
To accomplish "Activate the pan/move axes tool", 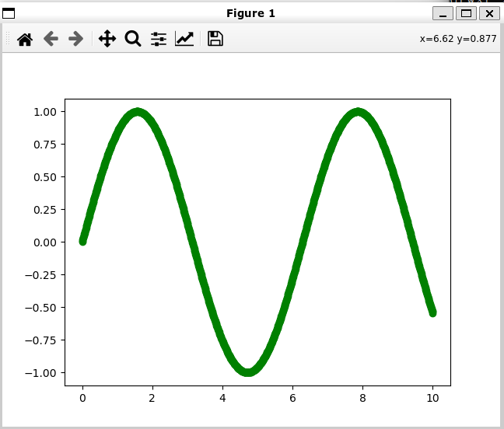I will (107, 39).
